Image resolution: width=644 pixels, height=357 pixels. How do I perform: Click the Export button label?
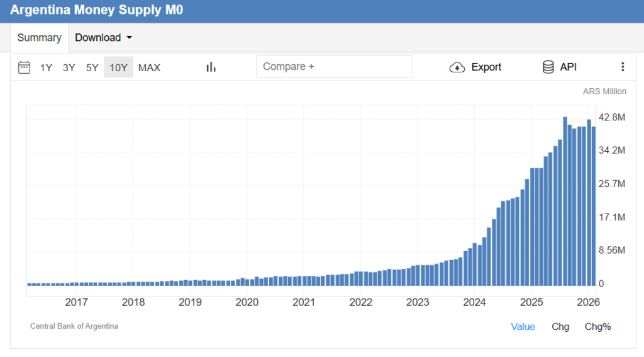click(x=486, y=67)
